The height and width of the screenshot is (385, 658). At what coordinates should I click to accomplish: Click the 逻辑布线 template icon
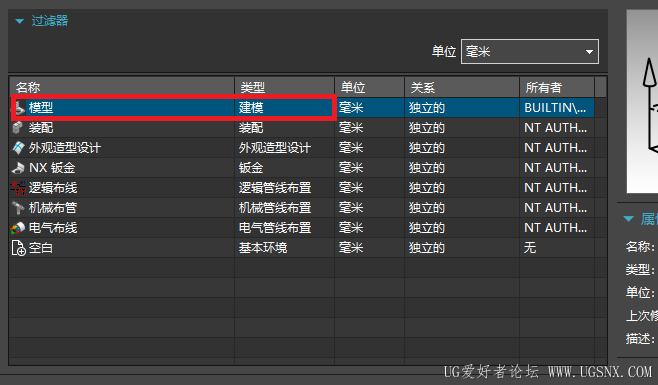[18, 188]
